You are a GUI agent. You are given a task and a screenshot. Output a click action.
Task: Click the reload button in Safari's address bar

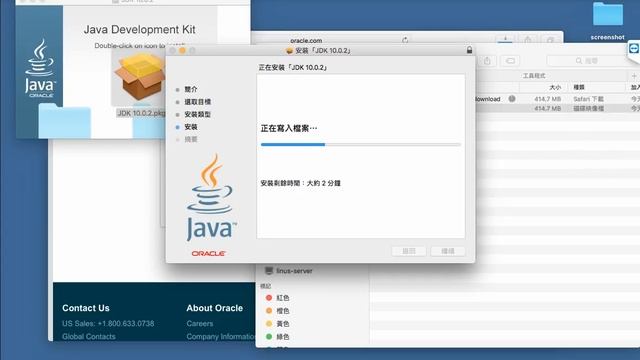[x=405, y=40]
